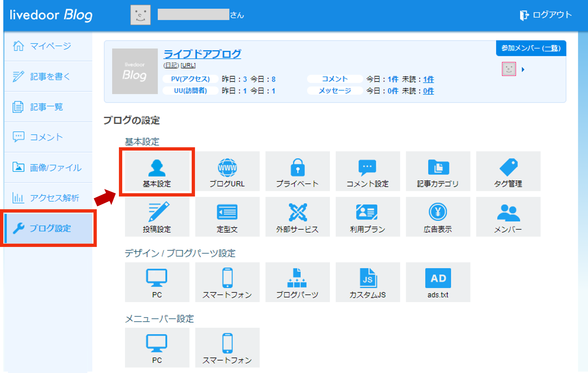Open the カスタムJS tile

[368, 282]
